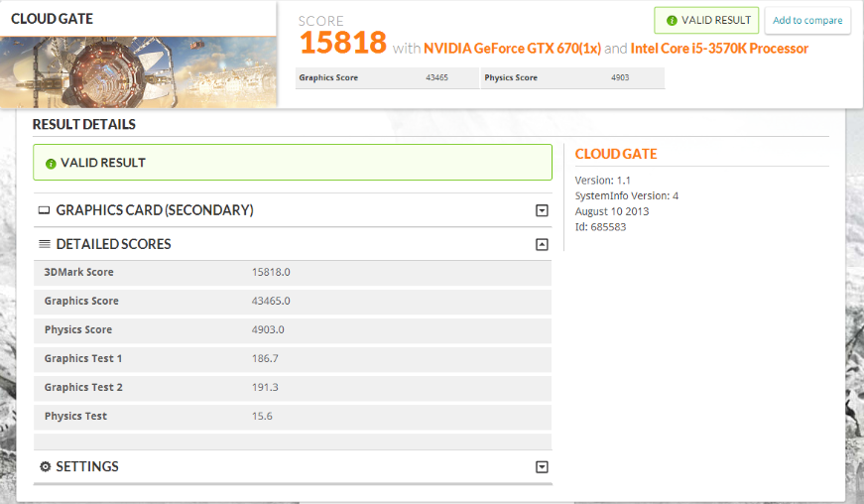Select the Graphics Test 1 row
Screen dimensions: 864x504
[x=292, y=358]
